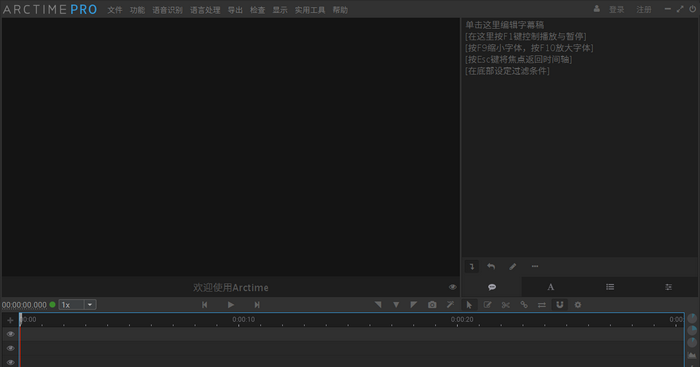Image resolution: width=700 pixels, height=381 pixels.
Task: Click the import-to-timeline arrow icon below script
Action: [x=472, y=267]
